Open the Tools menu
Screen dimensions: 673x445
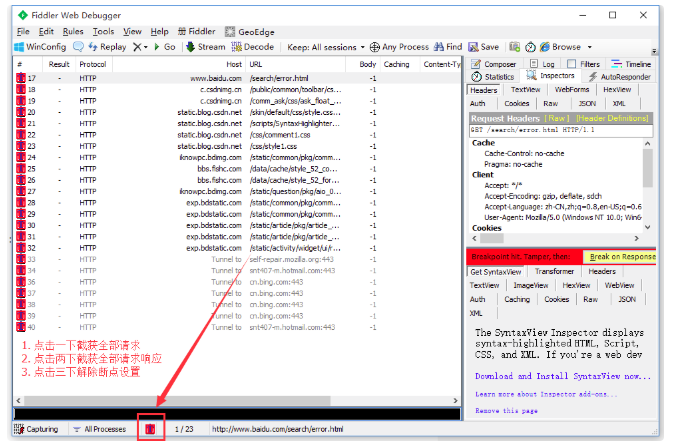point(103,32)
